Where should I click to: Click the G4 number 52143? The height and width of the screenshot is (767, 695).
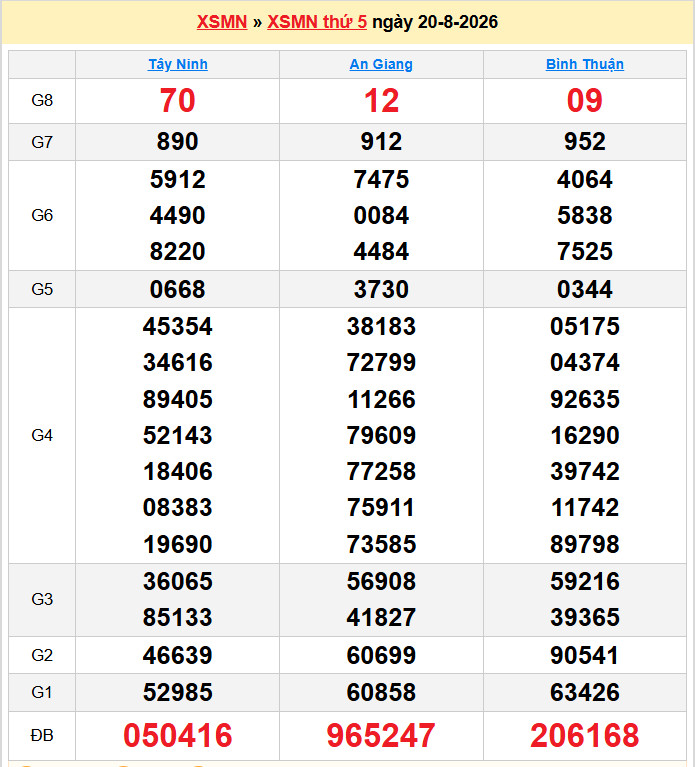[x=178, y=435]
